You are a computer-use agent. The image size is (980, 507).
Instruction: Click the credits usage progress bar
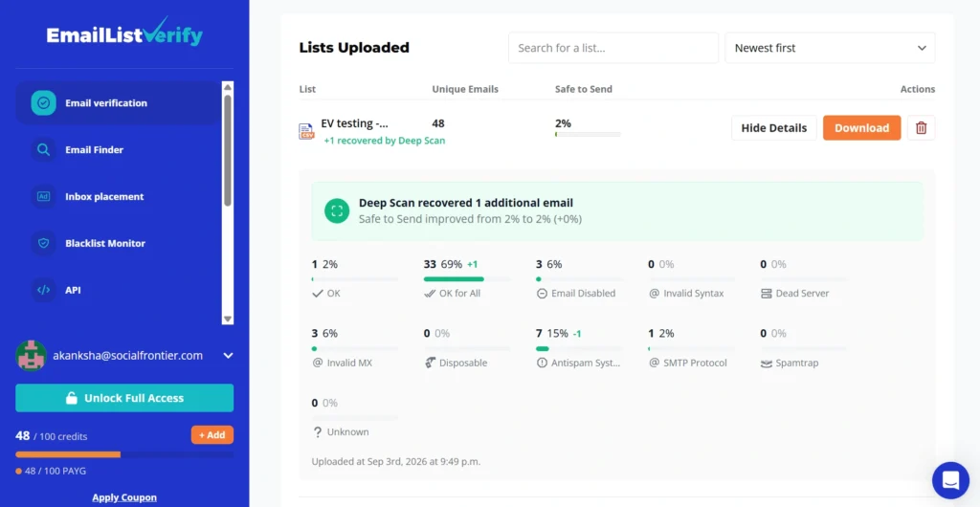[x=124, y=454]
